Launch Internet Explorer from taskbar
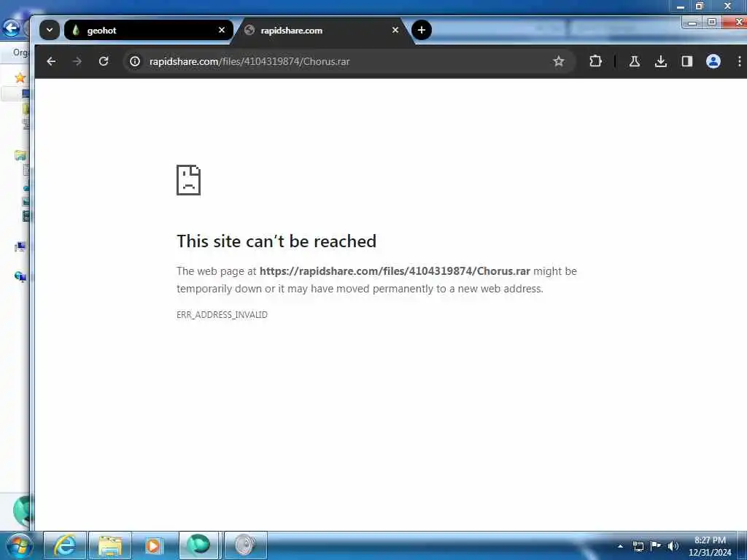Screen dimensions: 747x560 pyautogui.click(x=65, y=545)
